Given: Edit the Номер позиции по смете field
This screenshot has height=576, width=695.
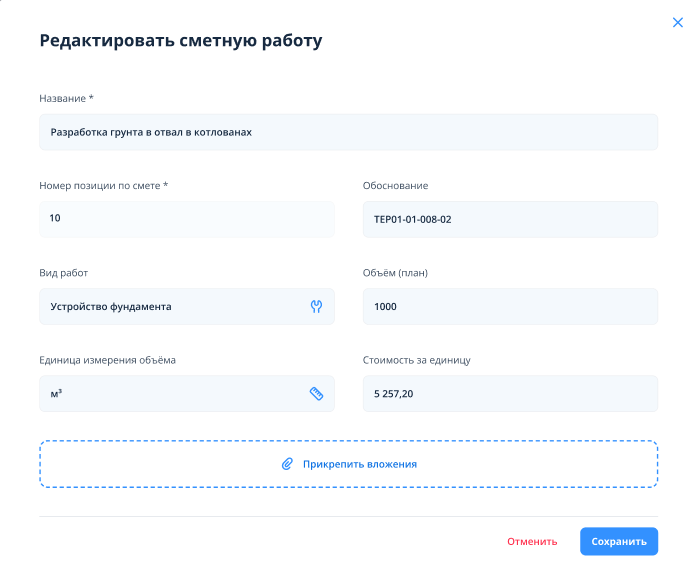Looking at the screenshot, I should (x=187, y=219).
